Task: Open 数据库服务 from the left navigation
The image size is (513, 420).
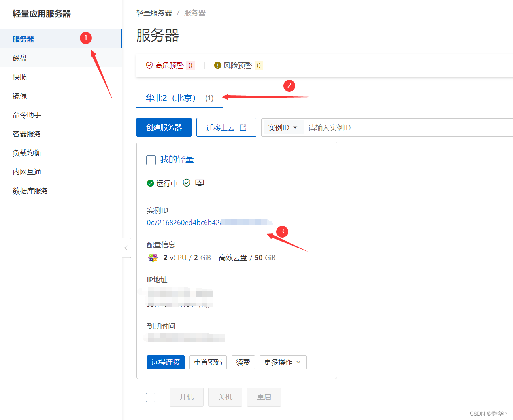Action: coord(30,191)
